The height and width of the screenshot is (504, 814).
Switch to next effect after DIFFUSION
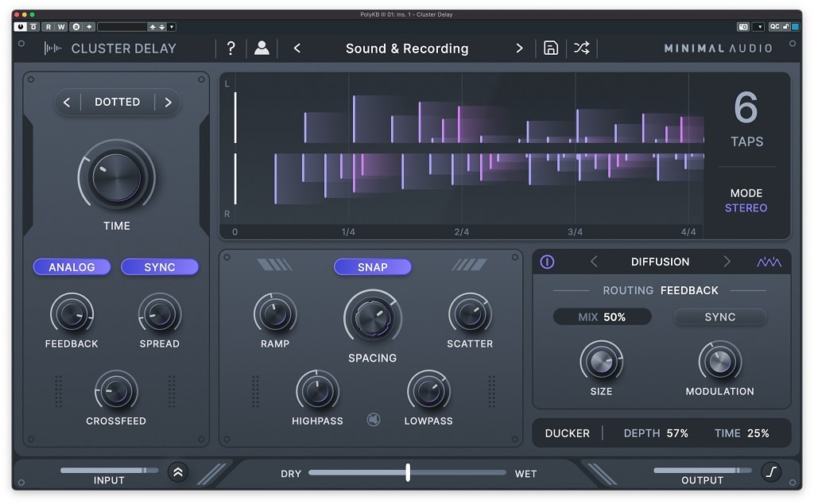(727, 262)
